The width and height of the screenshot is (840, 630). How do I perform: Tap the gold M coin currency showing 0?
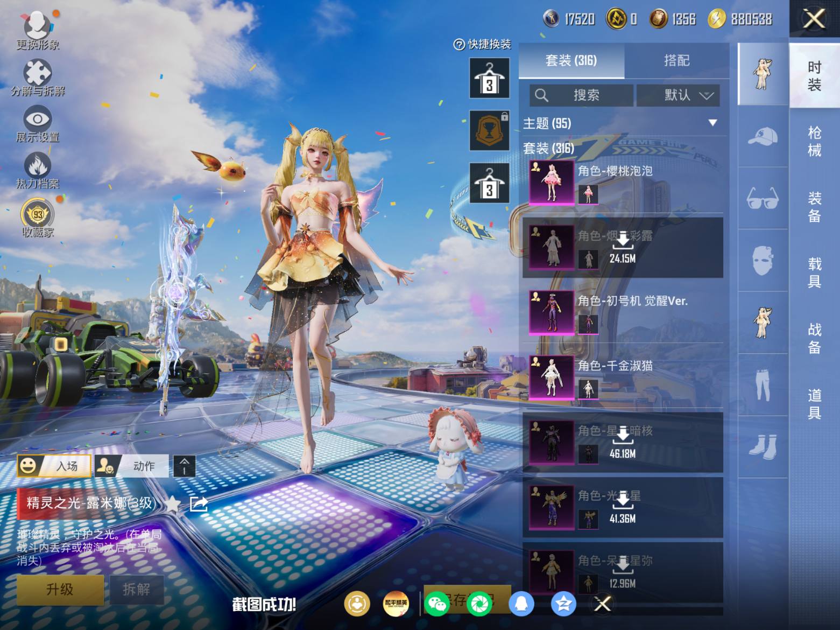coord(616,19)
